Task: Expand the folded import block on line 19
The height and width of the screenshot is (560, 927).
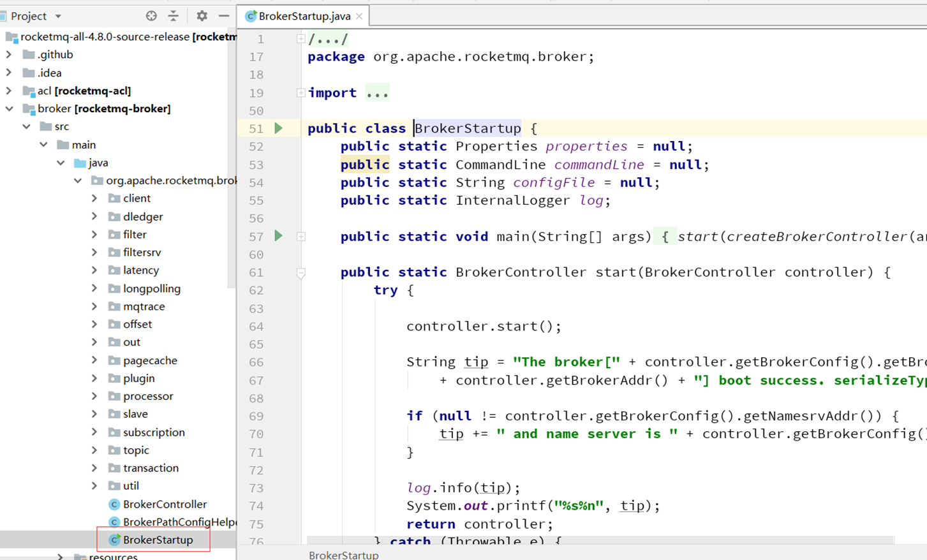Action: [x=300, y=93]
